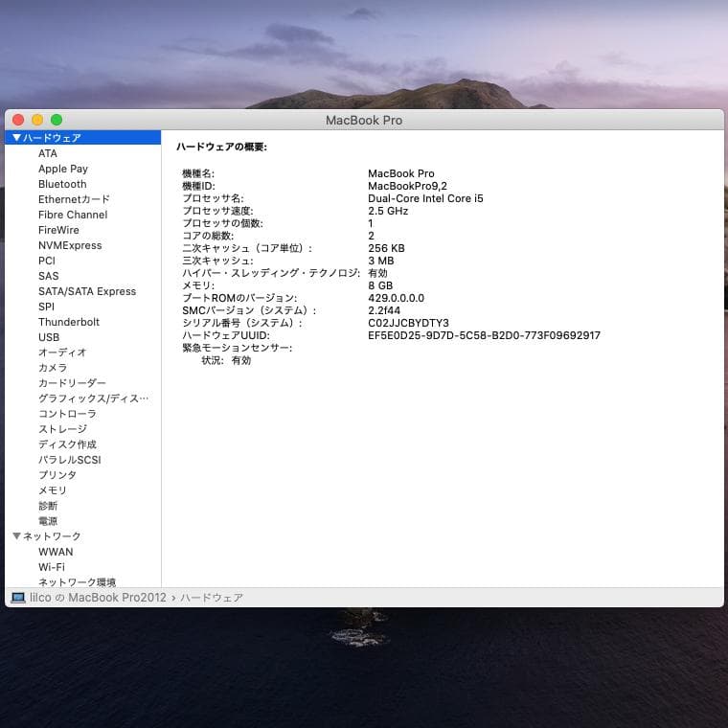Select the ネットワーク category row
This screenshot has height=728, width=728.
tap(83, 536)
